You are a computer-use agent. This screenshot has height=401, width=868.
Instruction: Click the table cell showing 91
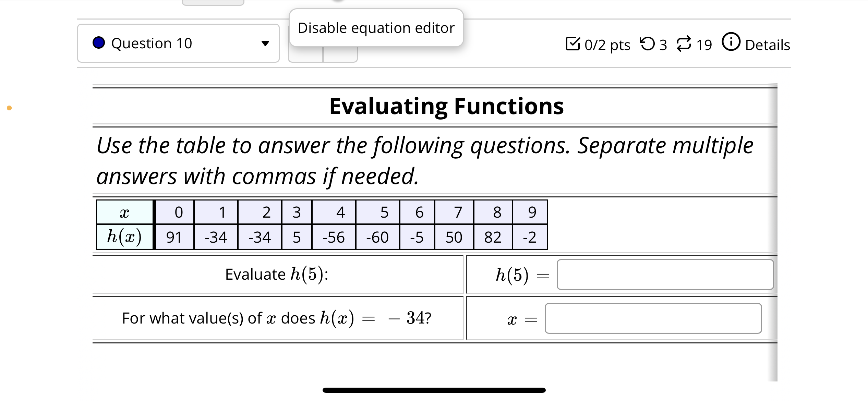coord(174,237)
